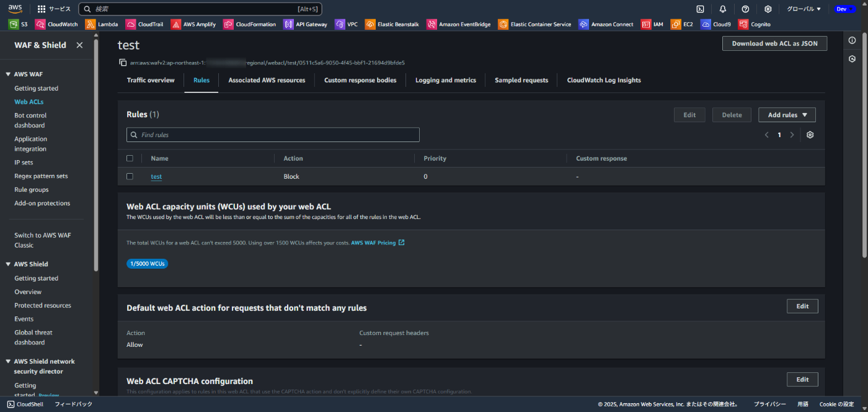The image size is (868, 412).
Task: Check the box for the test rule
Action: click(x=130, y=176)
